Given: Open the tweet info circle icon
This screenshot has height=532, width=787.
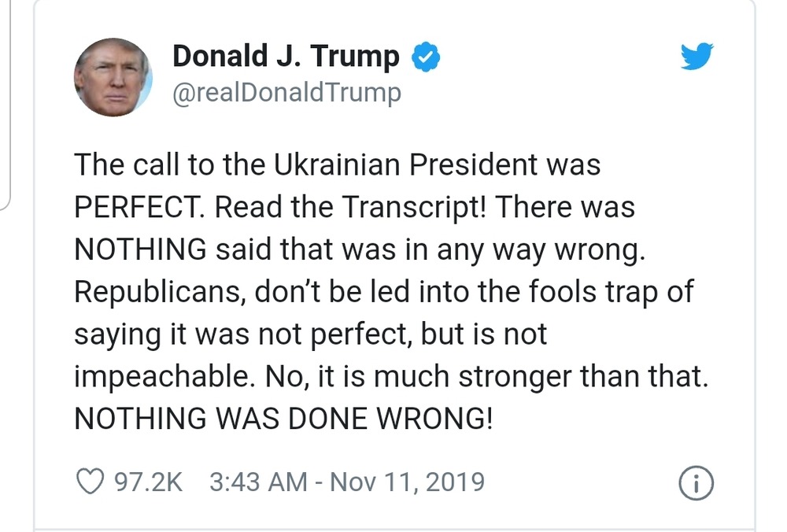Looking at the screenshot, I should click(696, 483).
